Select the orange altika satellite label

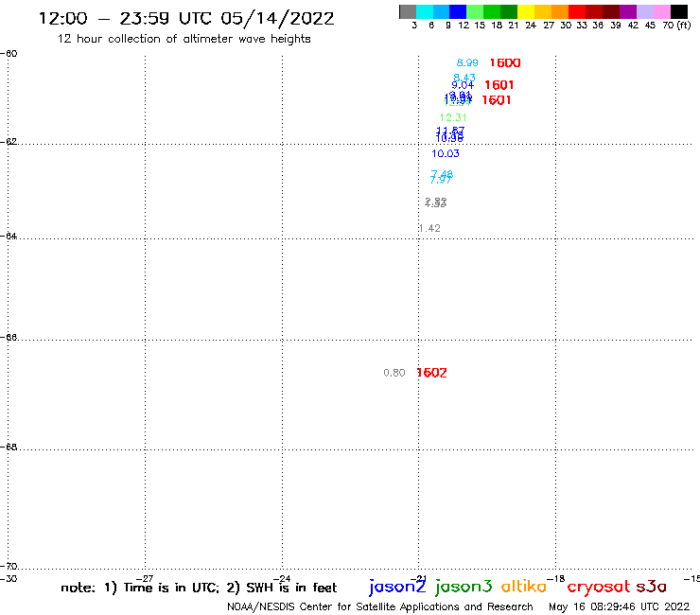click(x=524, y=587)
